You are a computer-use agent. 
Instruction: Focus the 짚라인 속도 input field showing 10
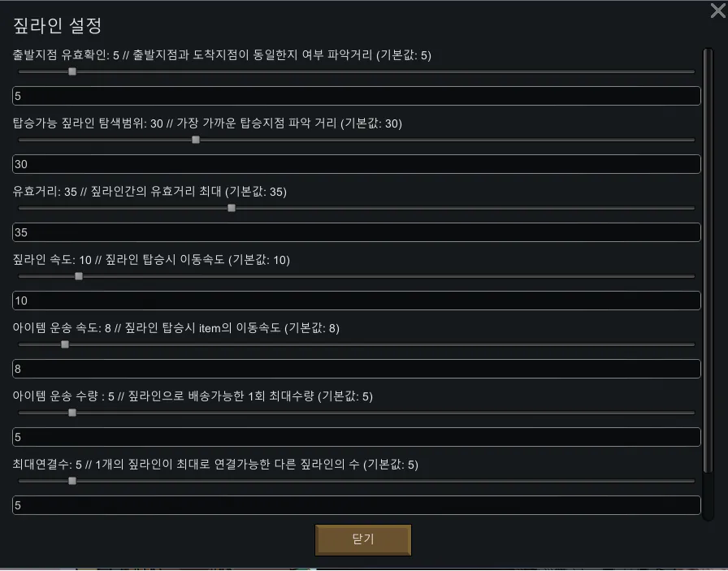coord(356,301)
